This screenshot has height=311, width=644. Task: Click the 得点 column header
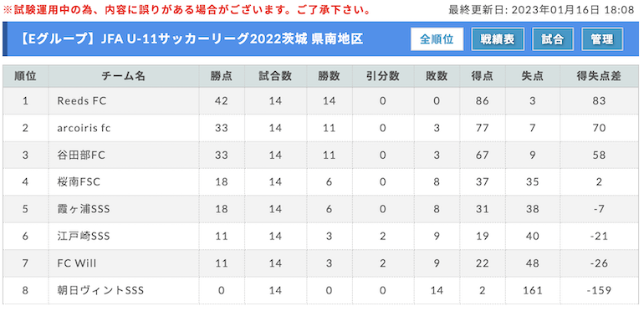(x=483, y=76)
